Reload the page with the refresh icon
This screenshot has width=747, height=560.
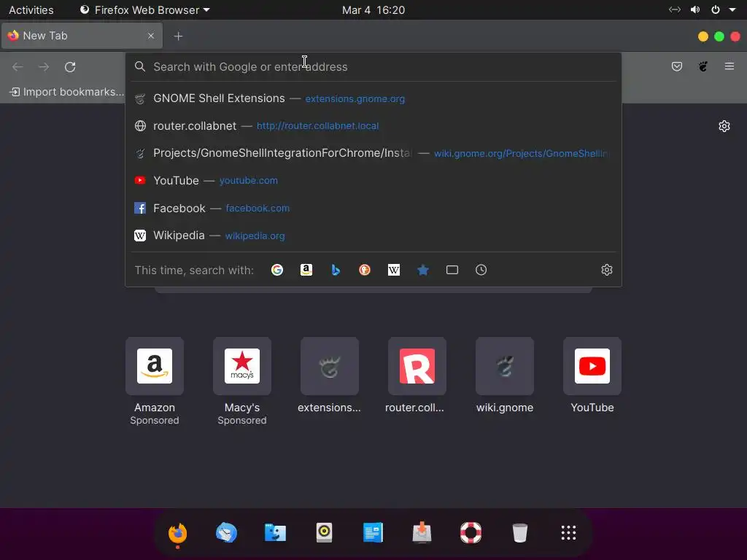click(70, 67)
